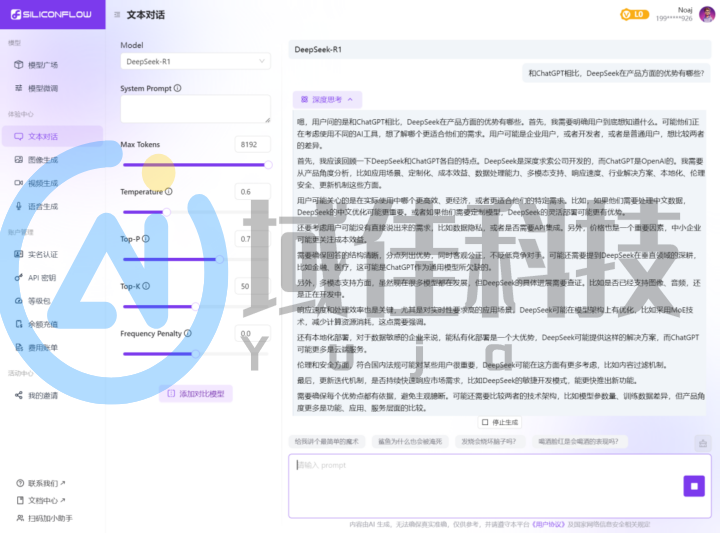Choose suggestion 喝酒脸红是会喝酒的表现吗?

click(x=578, y=442)
